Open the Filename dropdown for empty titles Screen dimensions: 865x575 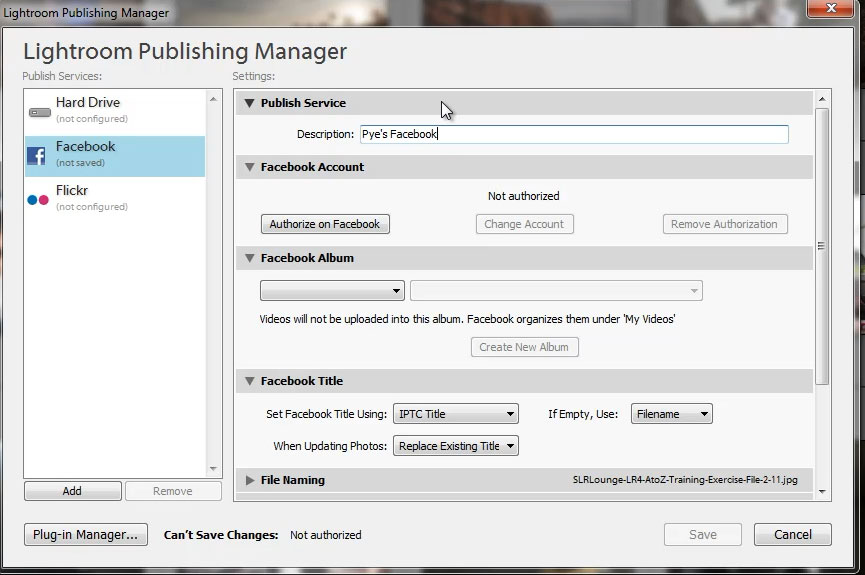tap(671, 414)
